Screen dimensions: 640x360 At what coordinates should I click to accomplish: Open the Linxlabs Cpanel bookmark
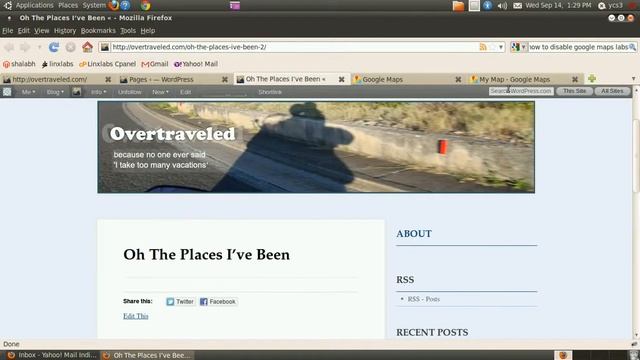click(107, 64)
